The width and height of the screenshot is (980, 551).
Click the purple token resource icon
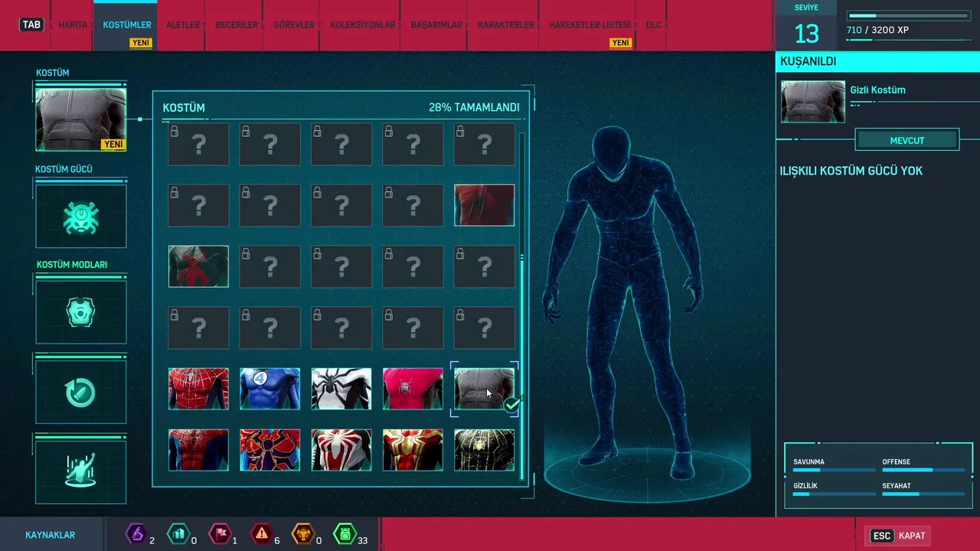click(x=136, y=534)
